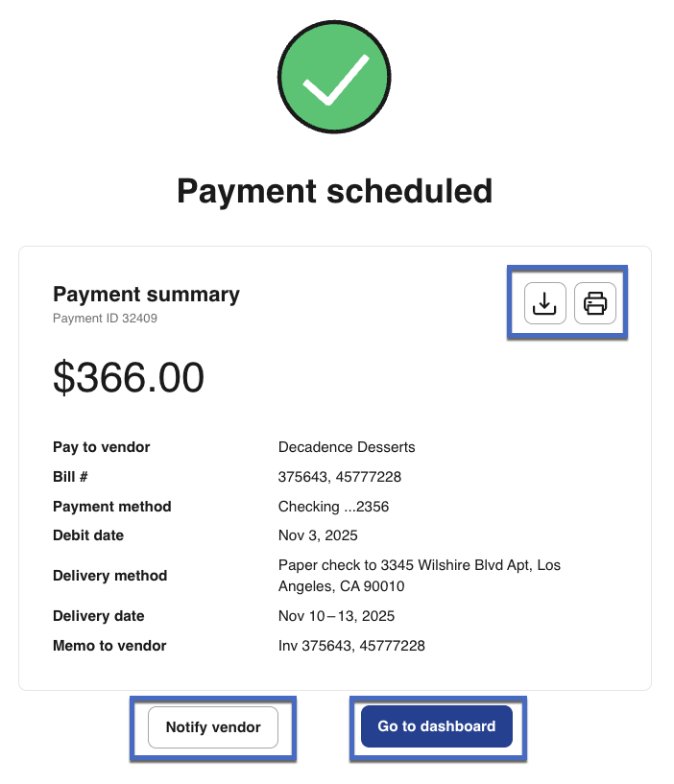Click the Memo to vendor label
Image resolution: width=674 pixels, height=784 pixels.
[x=109, y=646]
